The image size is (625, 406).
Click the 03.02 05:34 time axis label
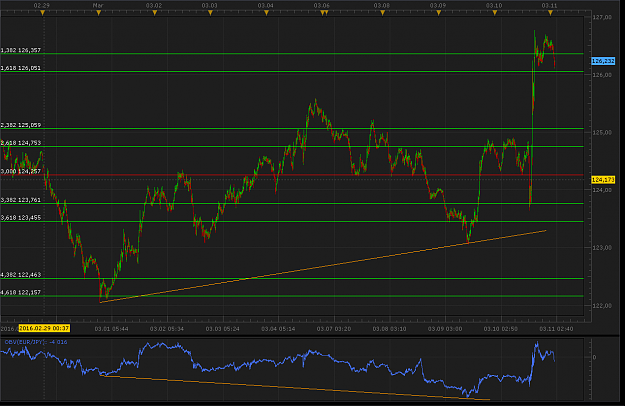167,329
